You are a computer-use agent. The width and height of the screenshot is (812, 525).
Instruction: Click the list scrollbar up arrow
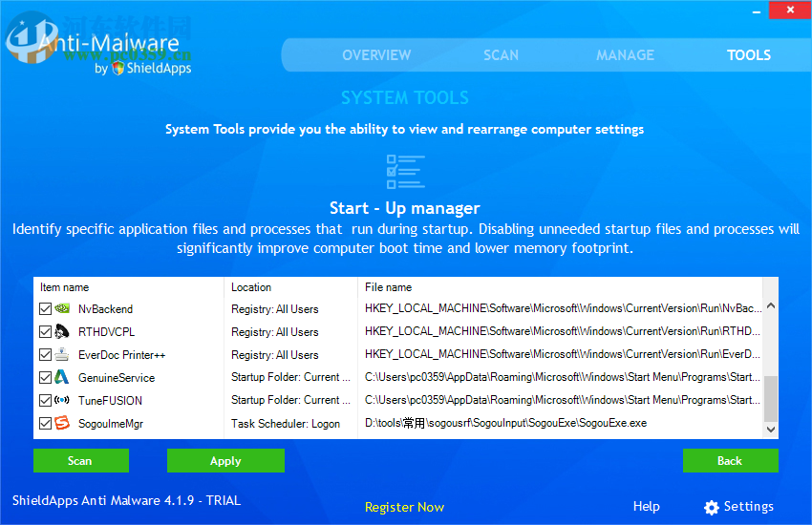[771, 305]
